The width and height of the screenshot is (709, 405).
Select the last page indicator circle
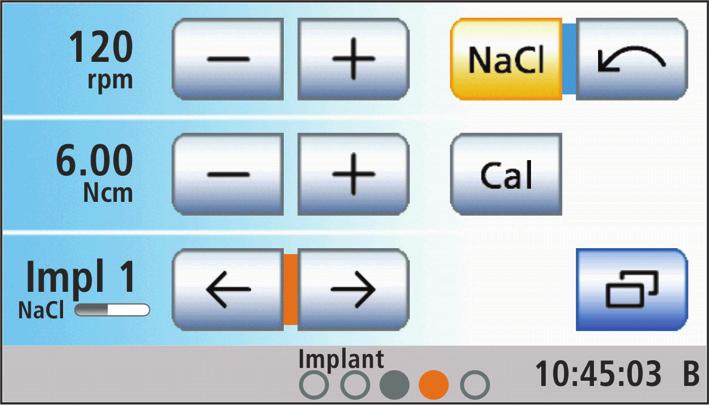pos(475,385)
